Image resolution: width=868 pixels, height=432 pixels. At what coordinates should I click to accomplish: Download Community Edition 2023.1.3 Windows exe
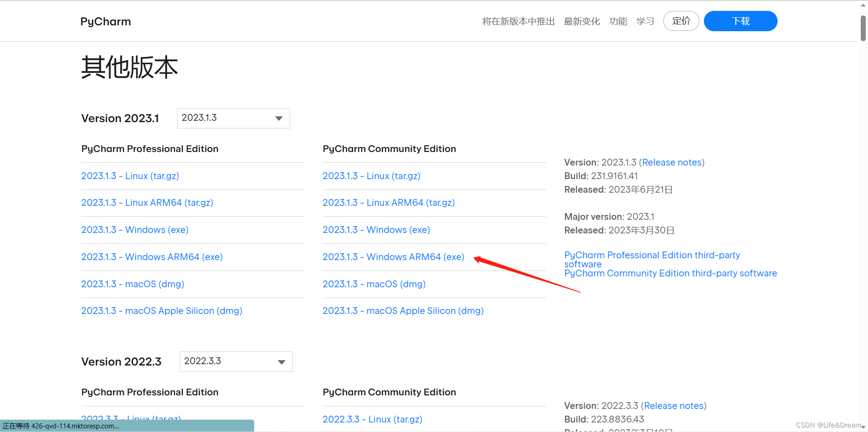tap(376, 230)
